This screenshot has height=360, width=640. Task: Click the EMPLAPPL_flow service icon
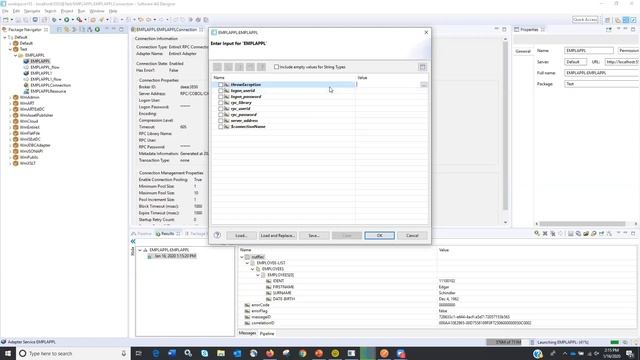pos(26,67)
